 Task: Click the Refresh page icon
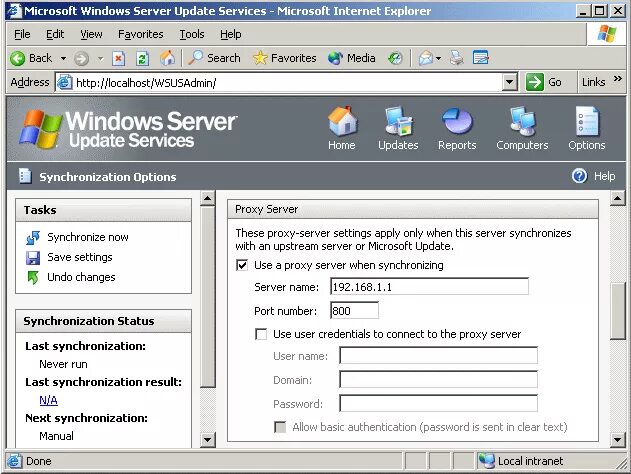[142, 59]
